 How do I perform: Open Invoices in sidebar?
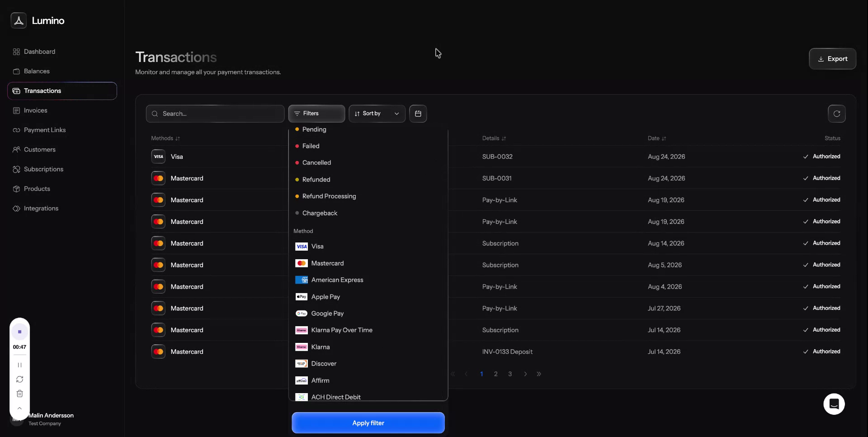[x=62, y=110]
